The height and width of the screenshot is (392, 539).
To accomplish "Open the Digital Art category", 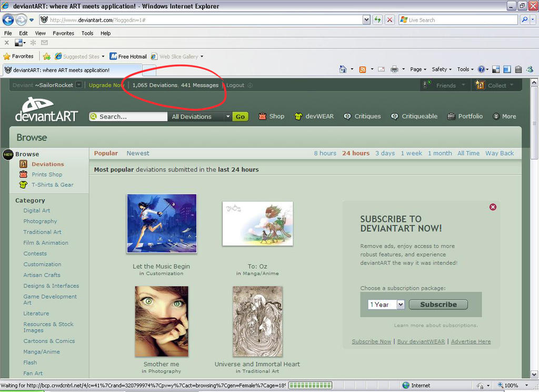I will [x=37, y=210].
